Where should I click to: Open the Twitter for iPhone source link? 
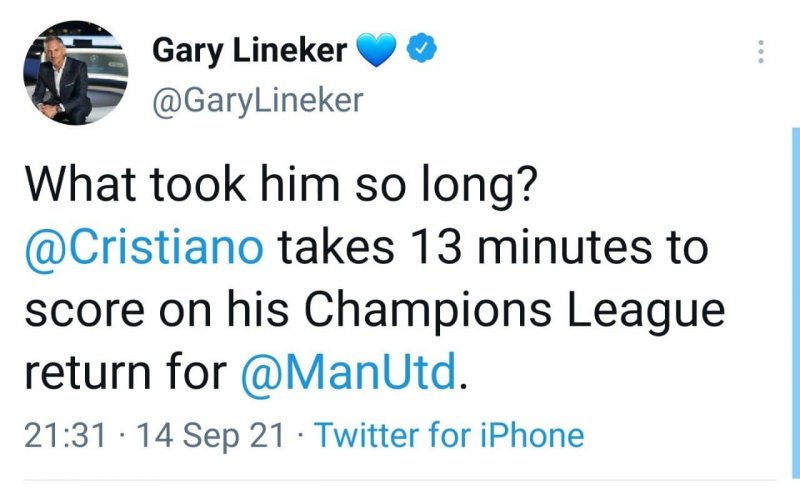pos(449,435)
